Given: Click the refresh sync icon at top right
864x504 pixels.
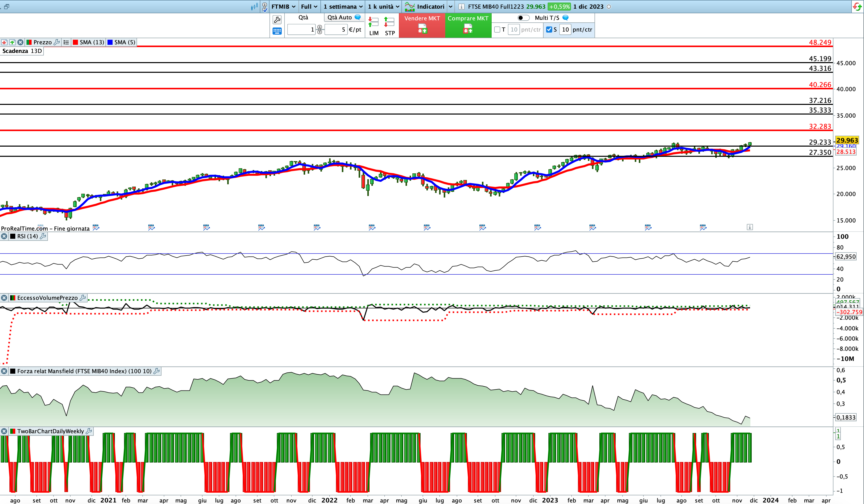Looking at the screenshot, I should (x=857, y=7).
